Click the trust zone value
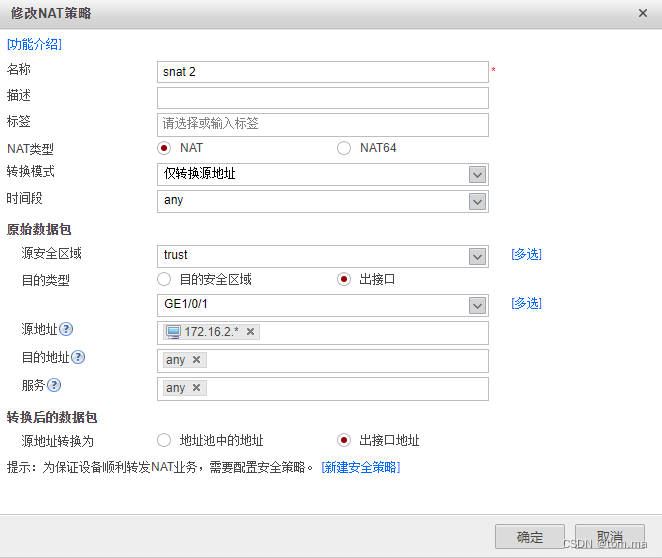The width and height of the screenshot is (662, 558). [x=176, y=255]
